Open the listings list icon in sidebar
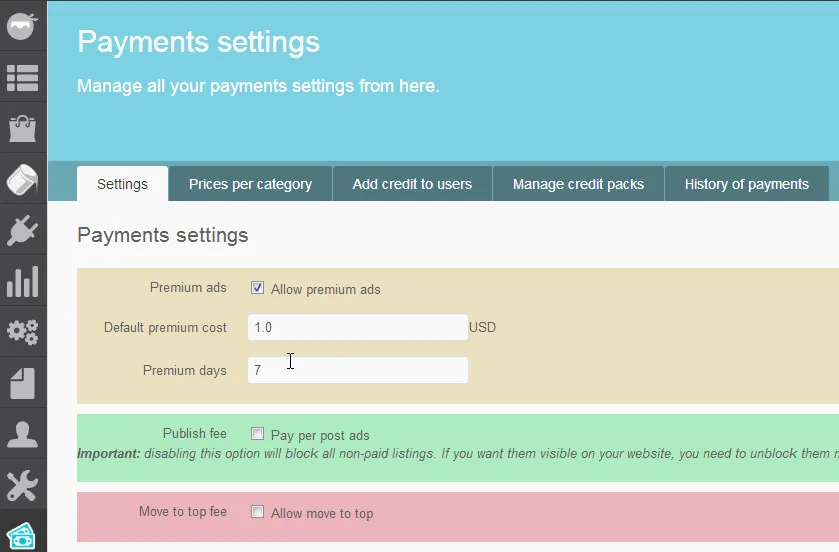 pos(22,77)
